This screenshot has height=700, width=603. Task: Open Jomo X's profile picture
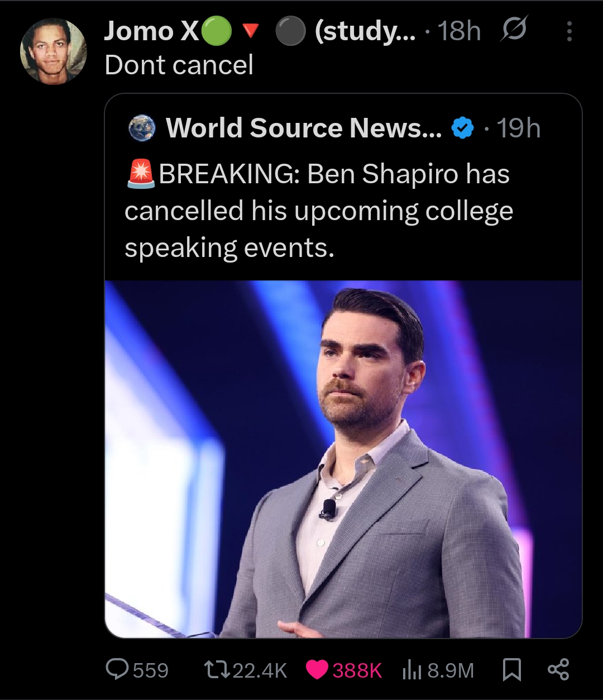(x=54, y=51)
